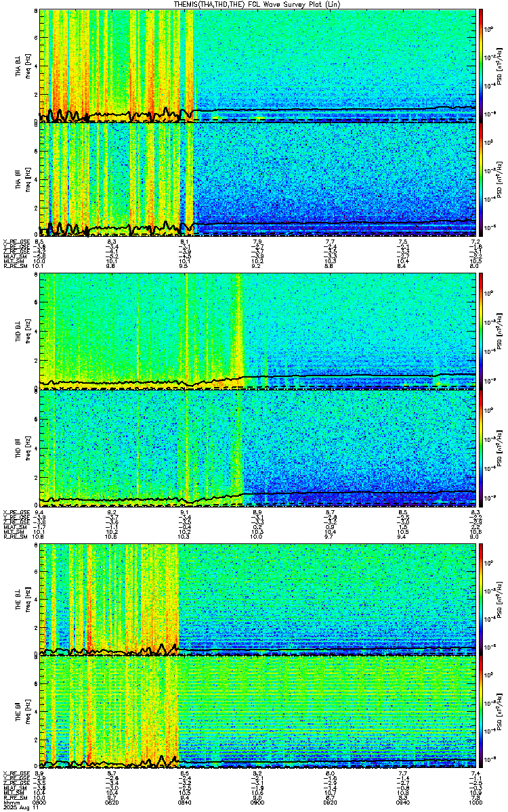
Task: Click the PSD color bar beside THD B perpendicular
Action: (x=482, y=330)
